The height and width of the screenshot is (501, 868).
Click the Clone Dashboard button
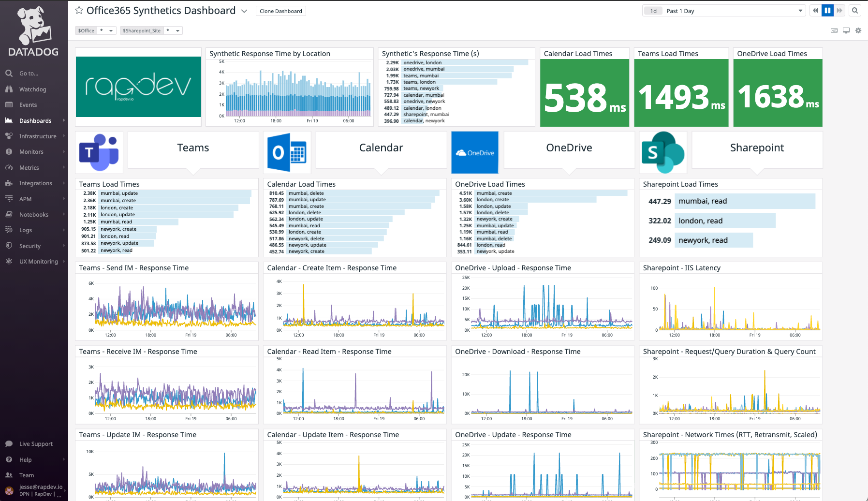(280, 11)
